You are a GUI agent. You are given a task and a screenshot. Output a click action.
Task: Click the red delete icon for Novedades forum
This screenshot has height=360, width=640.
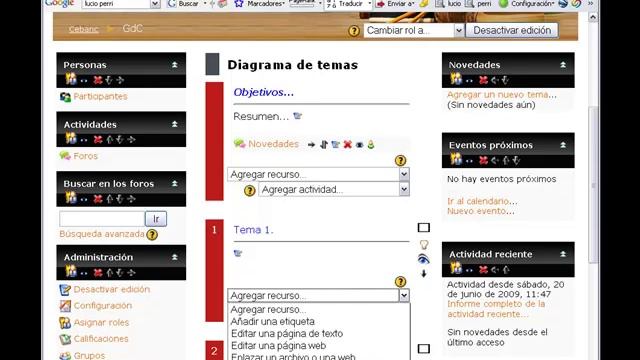click(347, 144)
